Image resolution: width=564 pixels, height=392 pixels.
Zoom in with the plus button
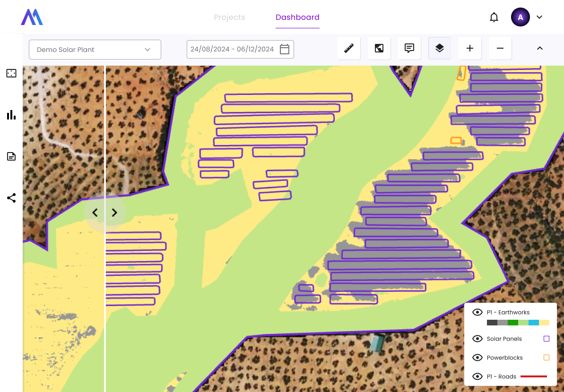470,48
